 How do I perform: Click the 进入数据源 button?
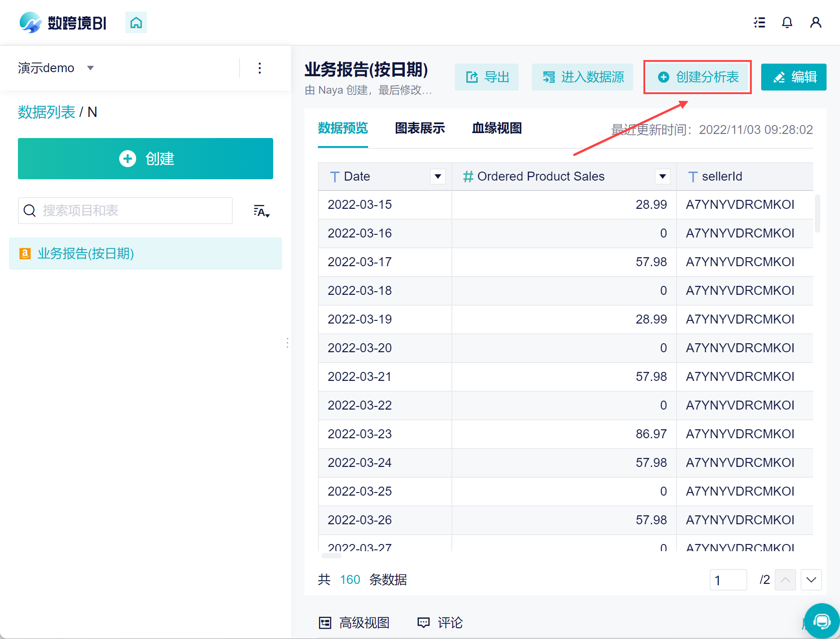pos(583,77)
